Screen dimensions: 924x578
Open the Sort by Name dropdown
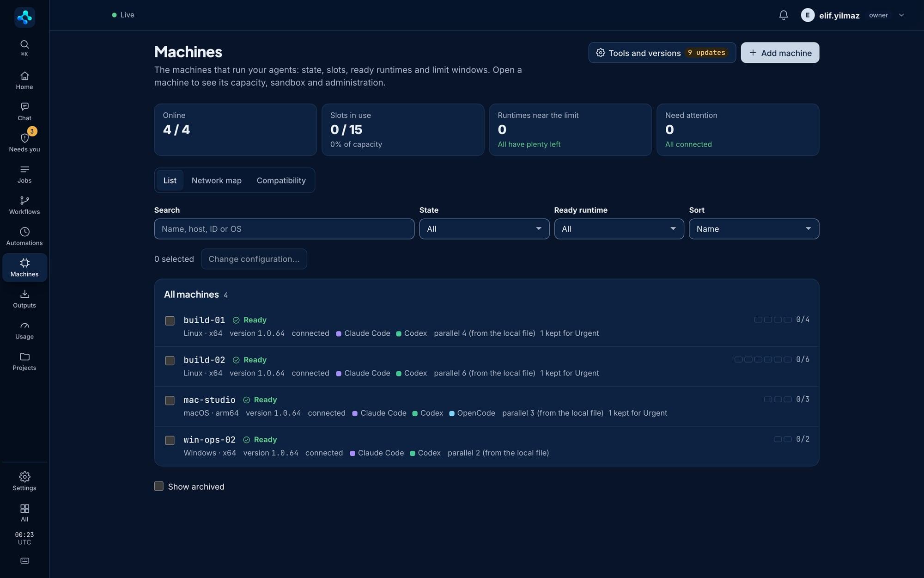point(754,229)
